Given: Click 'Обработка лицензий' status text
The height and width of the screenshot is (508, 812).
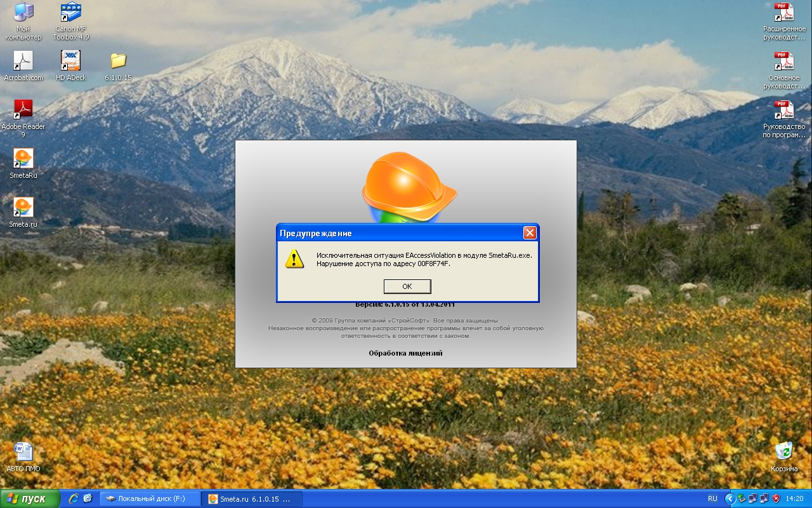Looking at the screenshot, I should (x=405, y=353).
